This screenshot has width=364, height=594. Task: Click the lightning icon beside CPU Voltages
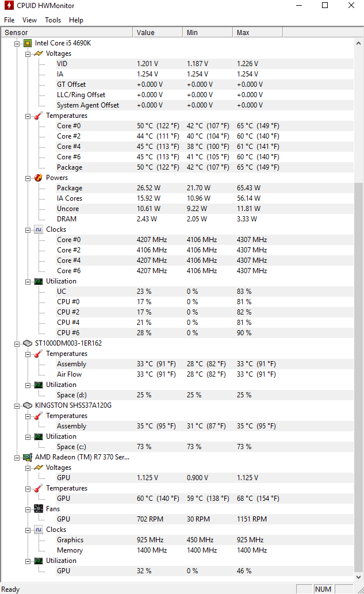[39, 53]
